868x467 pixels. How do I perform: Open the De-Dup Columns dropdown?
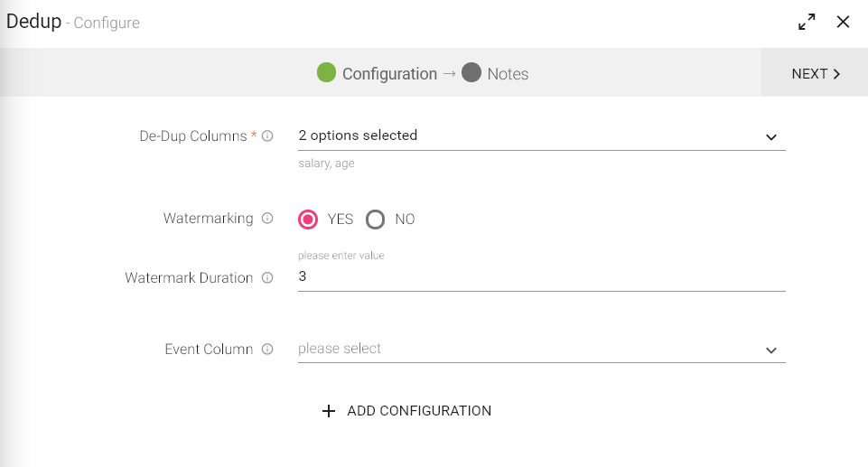[533, 136]
